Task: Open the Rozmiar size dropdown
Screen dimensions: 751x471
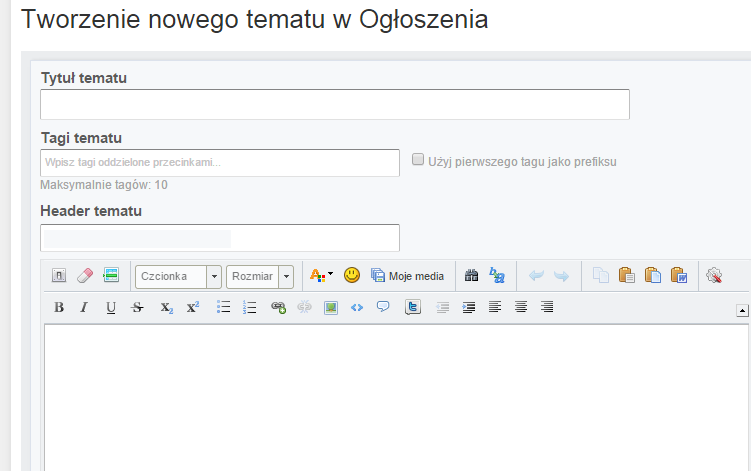Action: pos(260,277)
